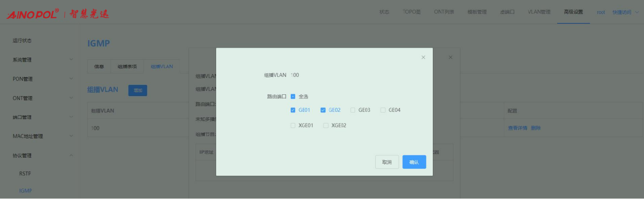The image size is (644, 199).
Task: Click the 确认 confirm button
Action: coord(414,162)
